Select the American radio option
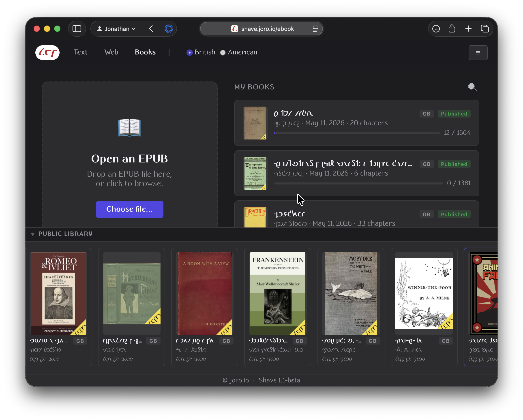Viewport: 523px width, 420px height. pyautogui.click(x=223, y=52)
